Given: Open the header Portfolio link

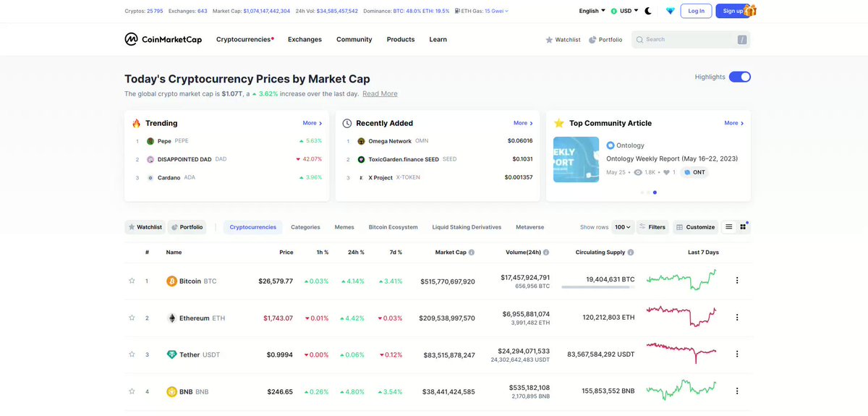Looking at the screenshot, I should (605, 40).
